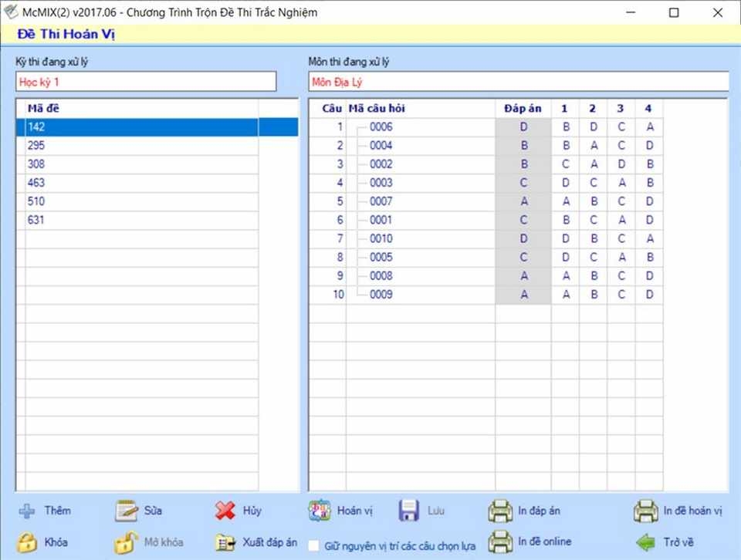Viewport: 741px width, 560px height.
Task: Click the Xuất đáp án export icon
Action: (x=225, y=542)
